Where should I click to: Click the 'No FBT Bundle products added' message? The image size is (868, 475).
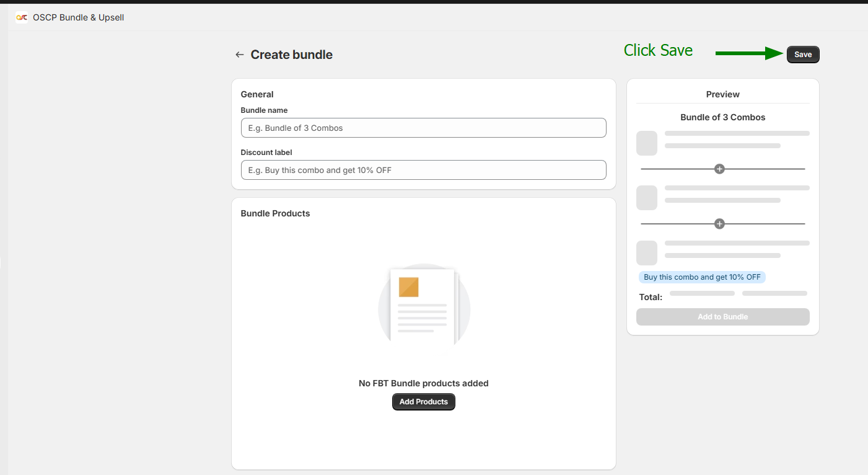(424, 383)
